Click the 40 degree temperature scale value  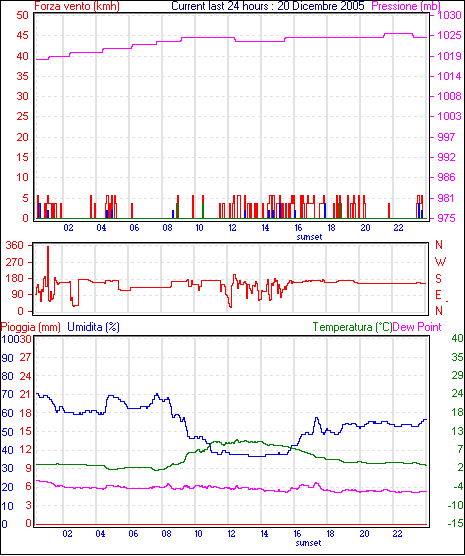tap(457, 338)
